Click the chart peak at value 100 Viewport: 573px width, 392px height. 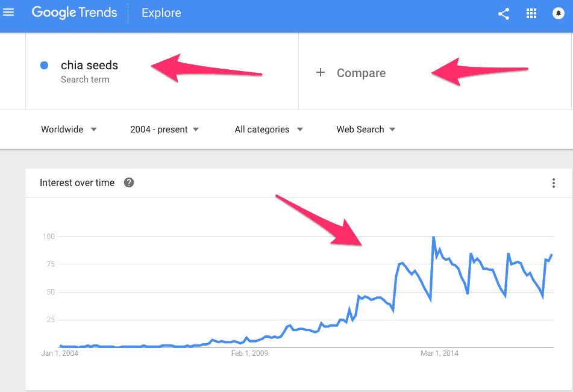[x=433, y=237]
